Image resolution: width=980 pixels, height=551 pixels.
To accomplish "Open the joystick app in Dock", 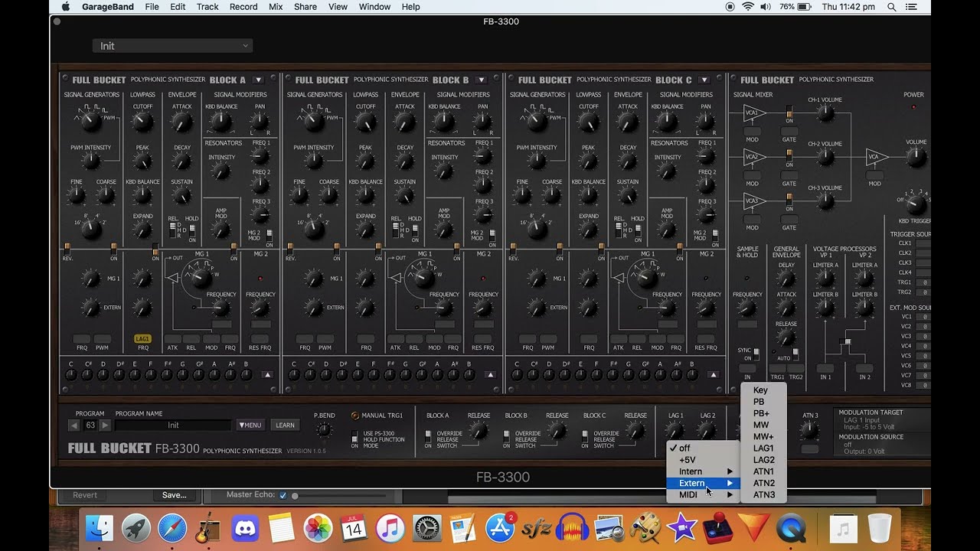I will click(717, 528).
